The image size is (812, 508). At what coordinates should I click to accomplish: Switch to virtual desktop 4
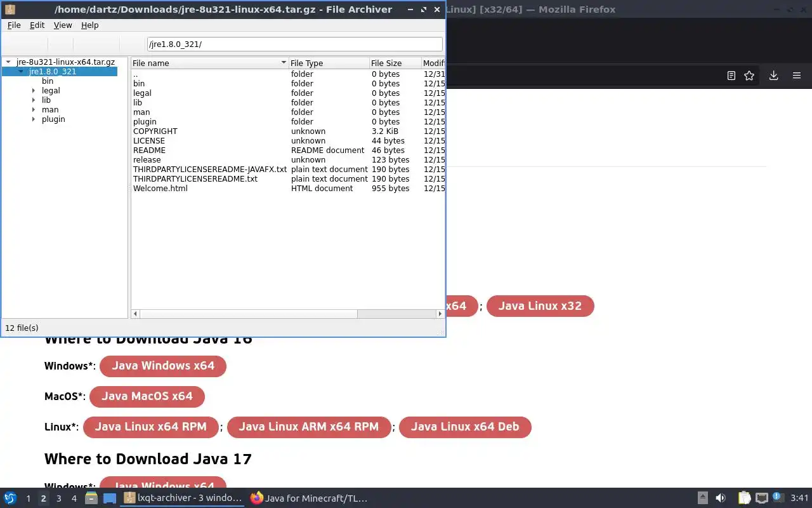tap(74, 498)
